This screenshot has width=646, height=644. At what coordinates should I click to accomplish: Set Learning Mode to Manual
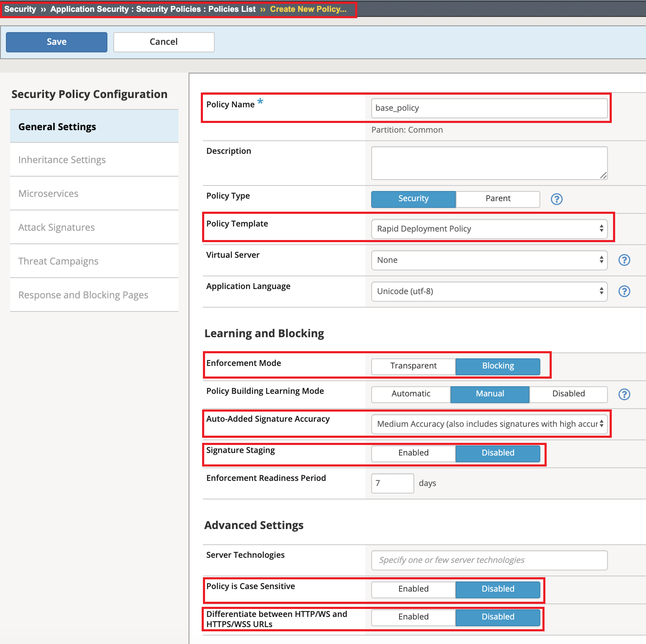[x=490, y=394]
